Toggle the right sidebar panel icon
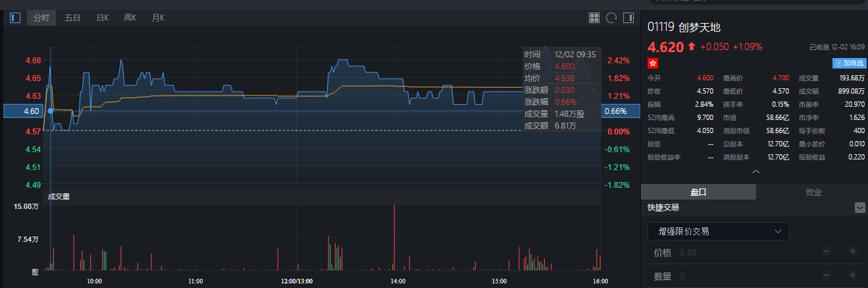 coord(628,18)
